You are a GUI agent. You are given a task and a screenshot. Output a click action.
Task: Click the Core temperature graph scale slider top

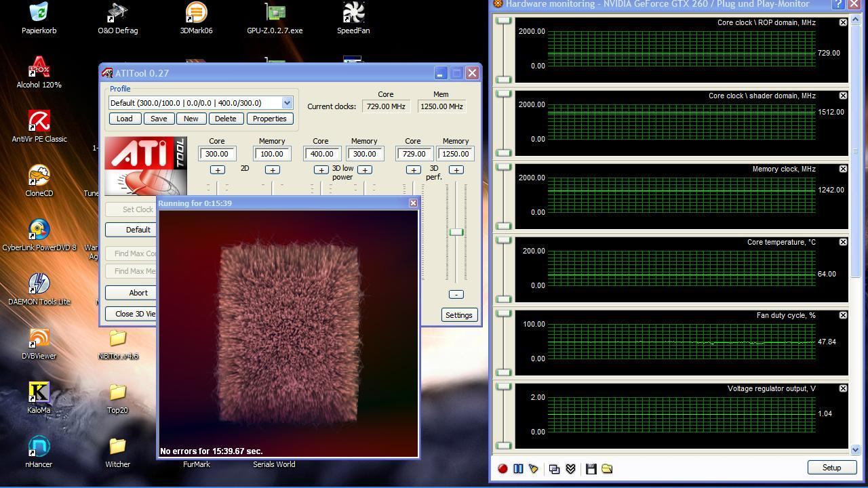(x=503, y=241)
